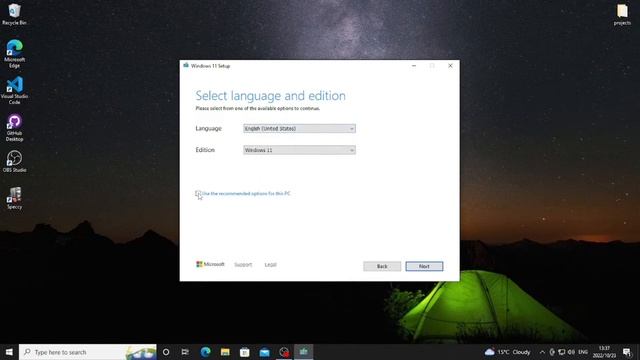The width and height of the screenshot is (640, 360).
Task: Open the Mail app from the taskbar
Action: click(264, 352)
